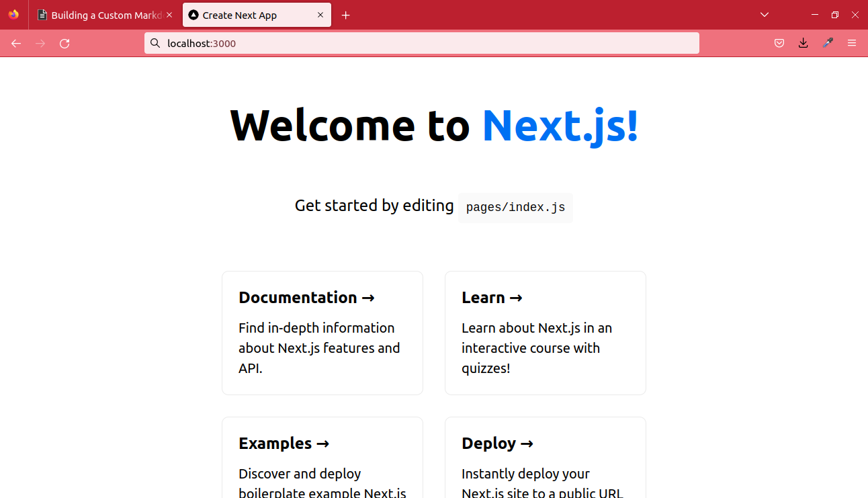This screenshot has height=498, width=868.
Task: Click the 'Welcome to' heading text
Action: [350, 125]
